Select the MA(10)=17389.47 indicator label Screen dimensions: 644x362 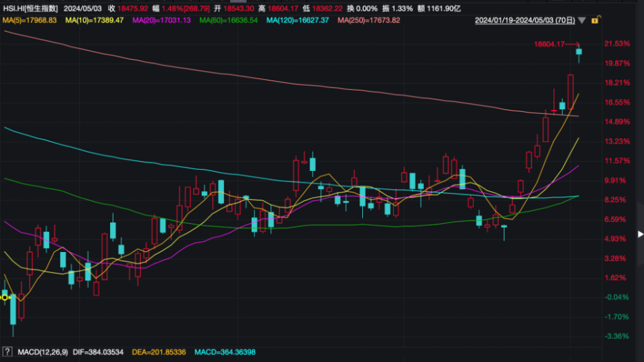(x=95, y=20)
